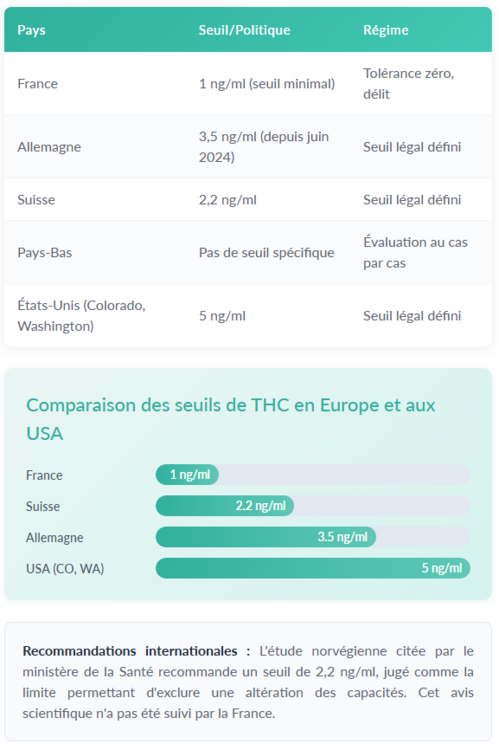Select the France table row cell
The width and height of the screenshot is (499, 750).
(38, 84)
